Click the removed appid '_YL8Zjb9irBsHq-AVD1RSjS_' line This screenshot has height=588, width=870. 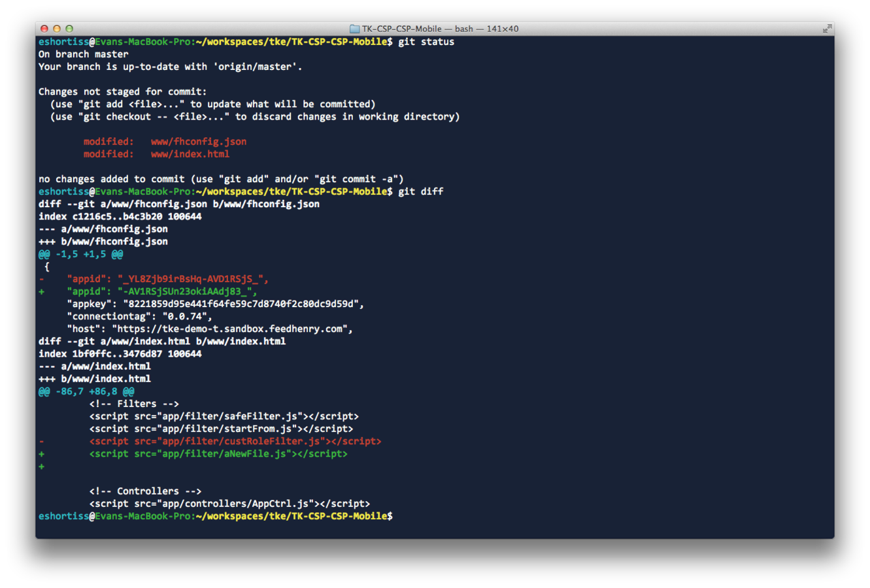click(154, 279)
